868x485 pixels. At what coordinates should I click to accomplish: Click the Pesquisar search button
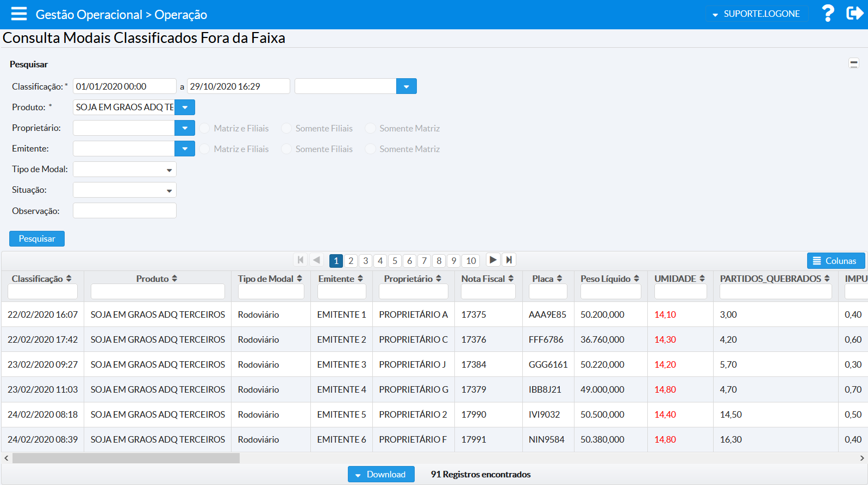[37, 239]
